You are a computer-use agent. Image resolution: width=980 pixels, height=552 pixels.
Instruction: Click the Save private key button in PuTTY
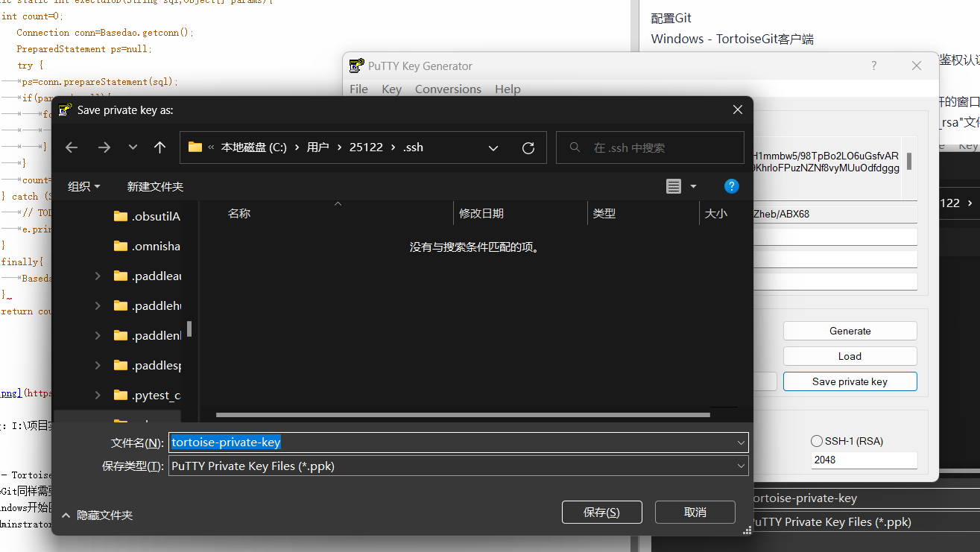click(850, 381)
